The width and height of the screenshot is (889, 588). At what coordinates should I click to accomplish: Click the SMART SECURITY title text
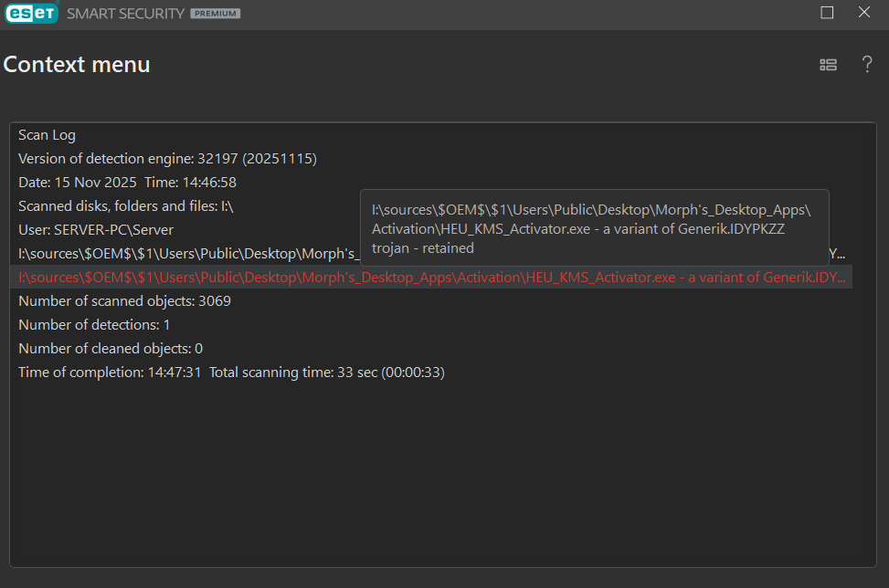click(125, 14)
